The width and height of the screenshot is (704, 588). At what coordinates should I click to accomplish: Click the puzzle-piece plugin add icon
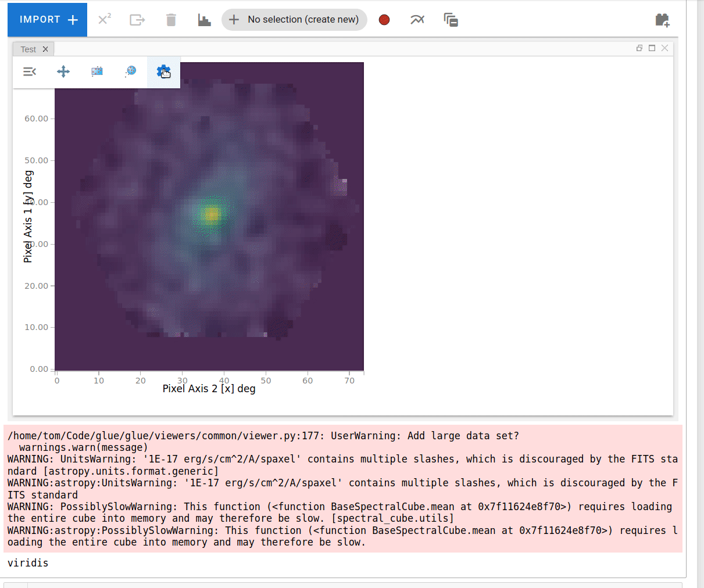click(662, 20)
